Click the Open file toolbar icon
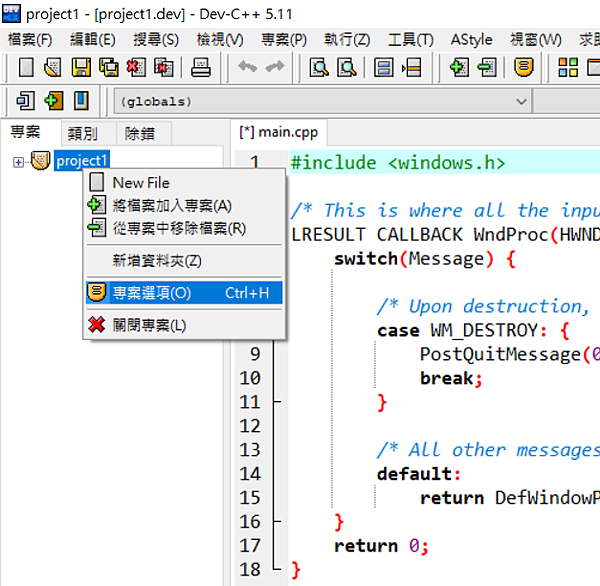 53,68
